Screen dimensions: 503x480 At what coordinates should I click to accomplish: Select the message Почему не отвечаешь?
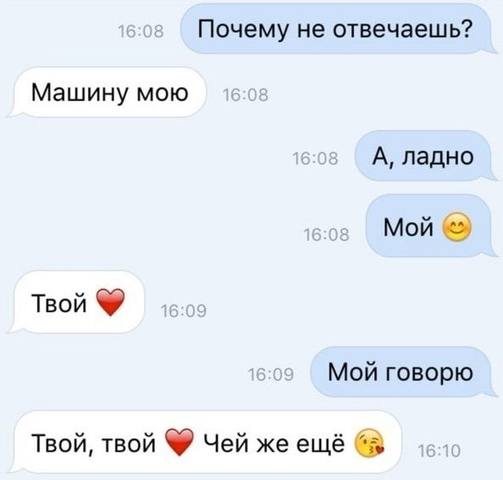pos(335,29)
